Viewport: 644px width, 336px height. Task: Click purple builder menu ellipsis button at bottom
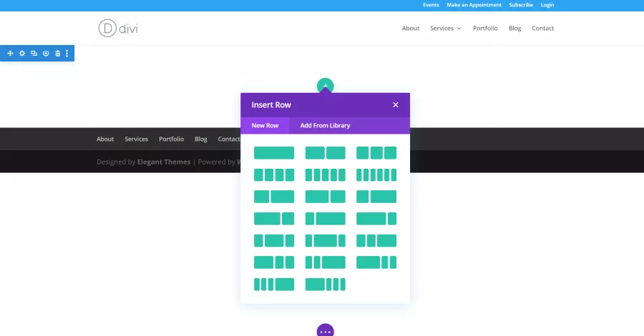(326, 330)
